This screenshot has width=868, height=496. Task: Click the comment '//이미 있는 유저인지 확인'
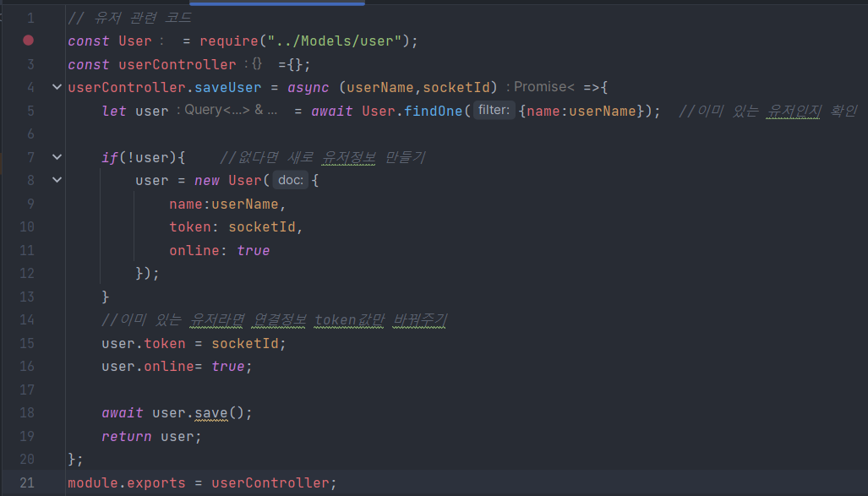(768, 111)
